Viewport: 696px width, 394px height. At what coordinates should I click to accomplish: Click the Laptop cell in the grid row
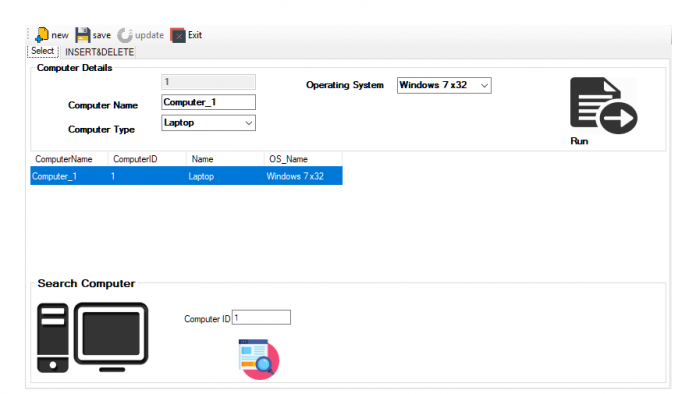[225, 176]
